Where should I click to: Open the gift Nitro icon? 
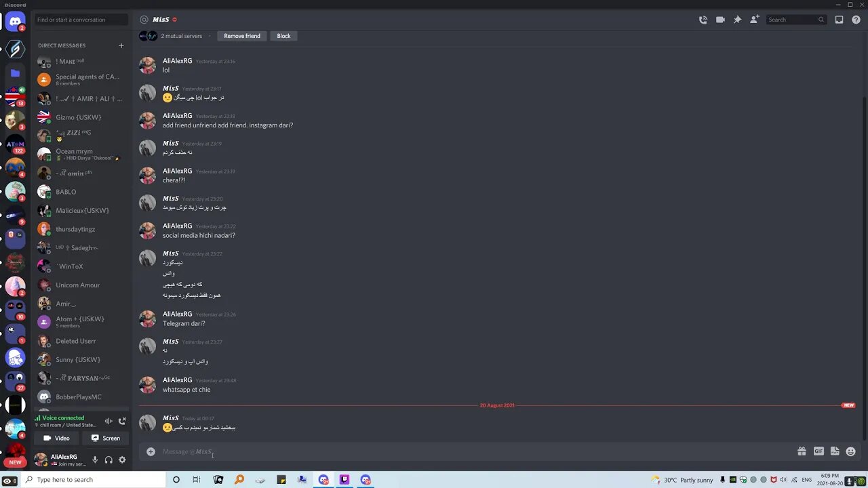pos(802,451)
